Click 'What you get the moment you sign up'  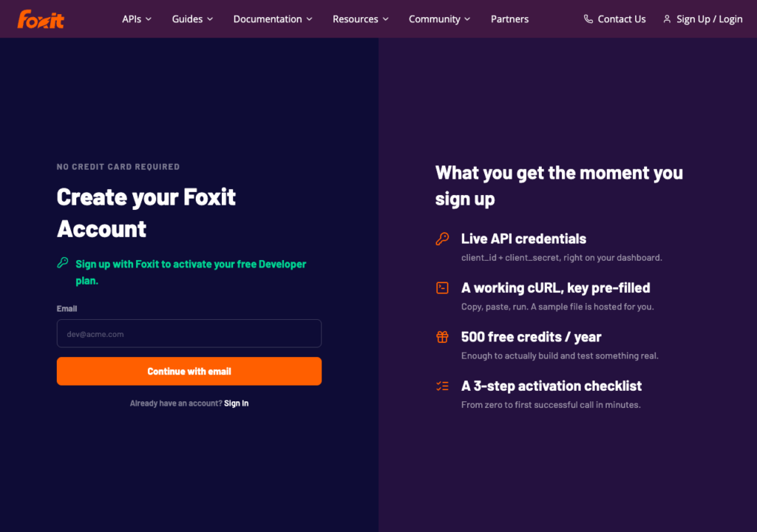point(559,186)
